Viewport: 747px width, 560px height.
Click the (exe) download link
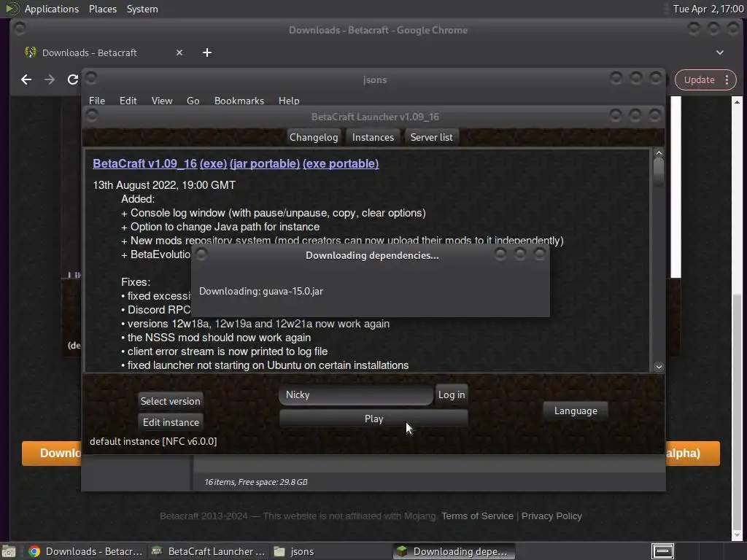tap(214, 163)
